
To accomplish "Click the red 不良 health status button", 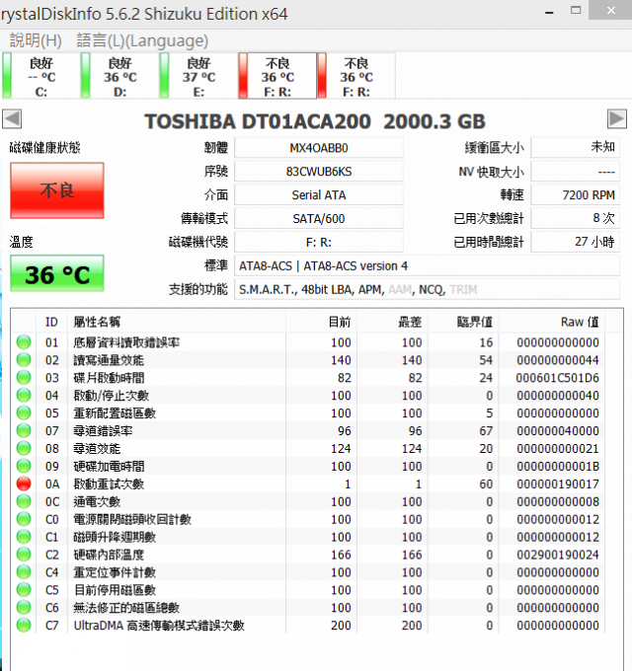I will 57,190.
